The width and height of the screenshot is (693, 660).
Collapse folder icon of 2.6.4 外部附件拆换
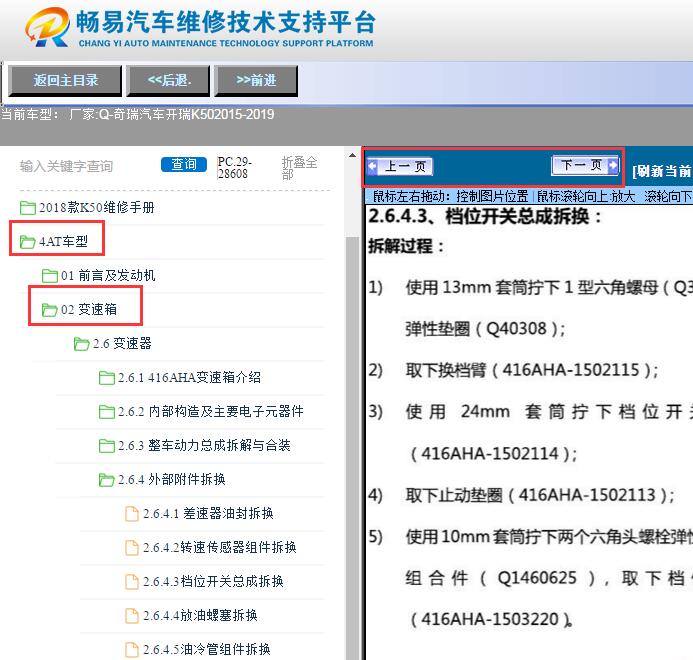point(107,480)
